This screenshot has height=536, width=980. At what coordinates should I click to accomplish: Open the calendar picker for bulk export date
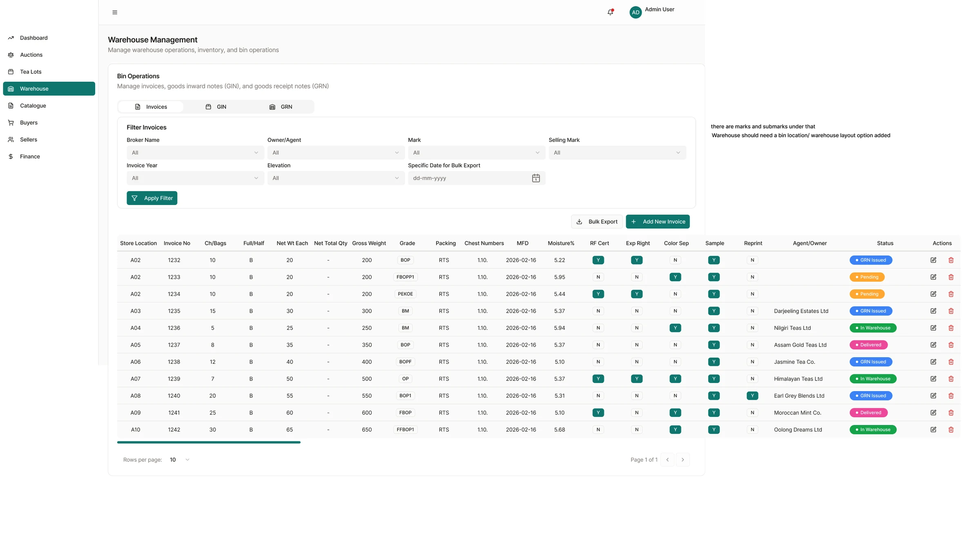point(536,178)
